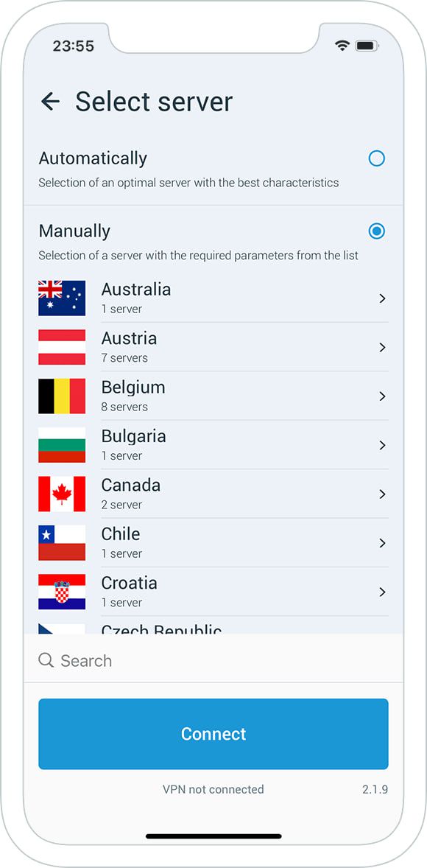Screen dimensions: 427x868
Task: Expand the Australia server list
Action: coord(382,298)
